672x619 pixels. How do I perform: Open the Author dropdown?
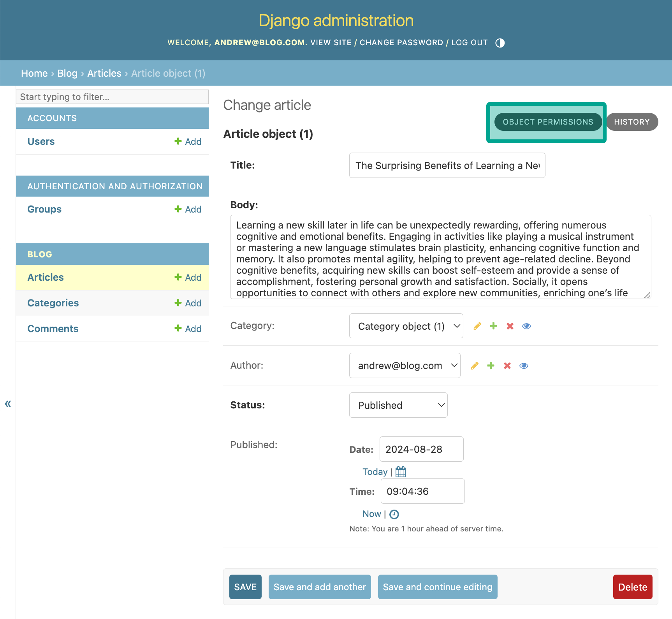click(x=405, y=366)
